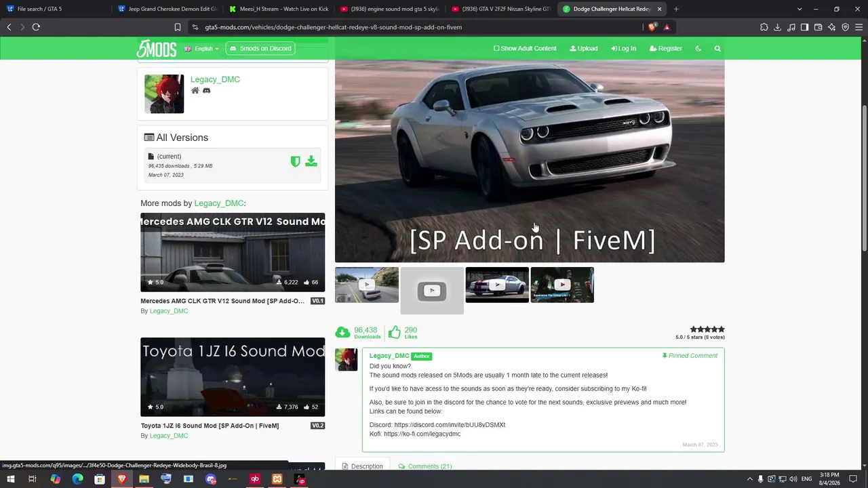Open Brave Shields lion icon

[652, 27]
